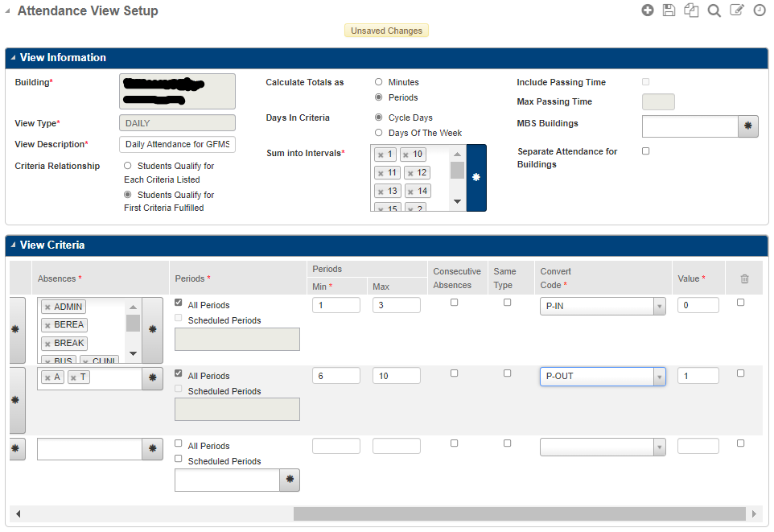Click the Copy attendance view icon
Viewport: 774px width, 532px height.
[691, 10]
